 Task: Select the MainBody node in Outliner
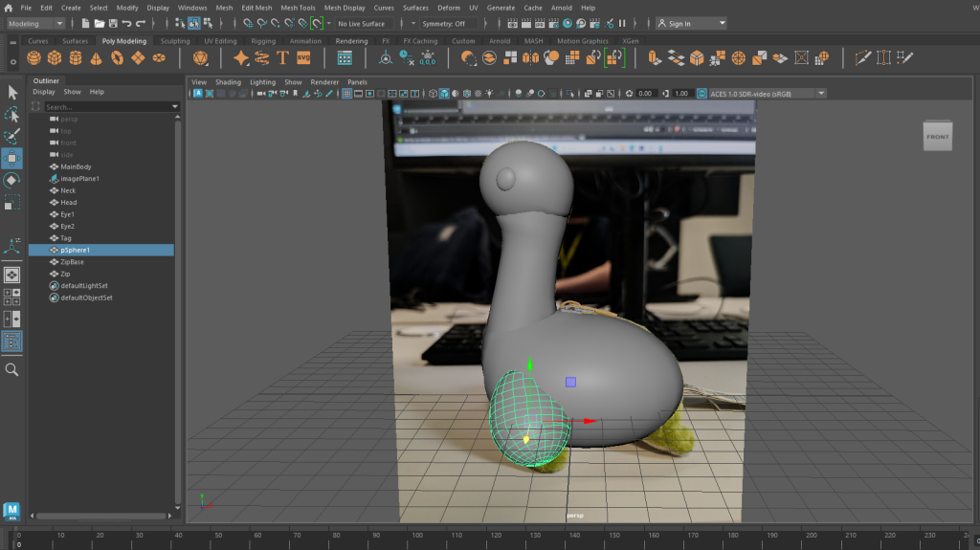tap(76, 166)
